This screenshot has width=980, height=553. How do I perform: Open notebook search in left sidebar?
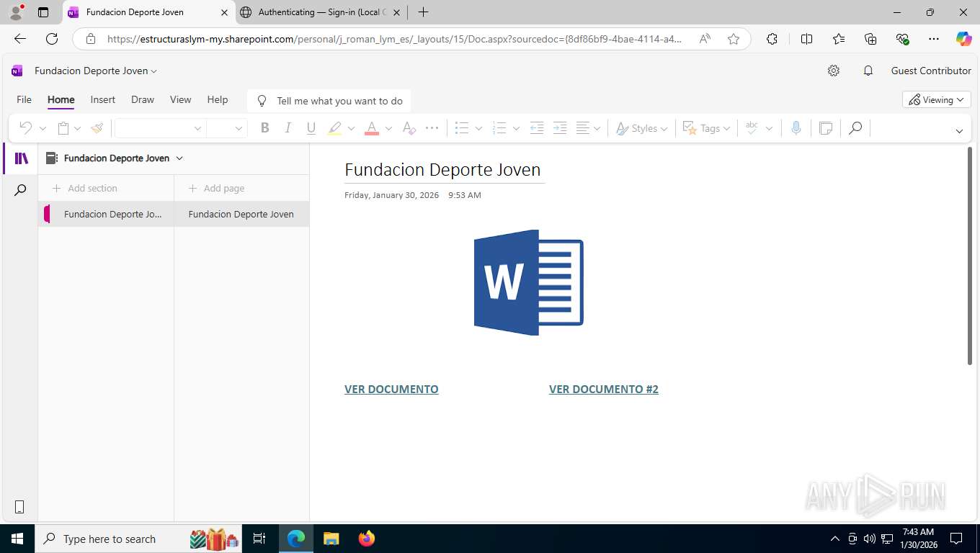(20, 190)
